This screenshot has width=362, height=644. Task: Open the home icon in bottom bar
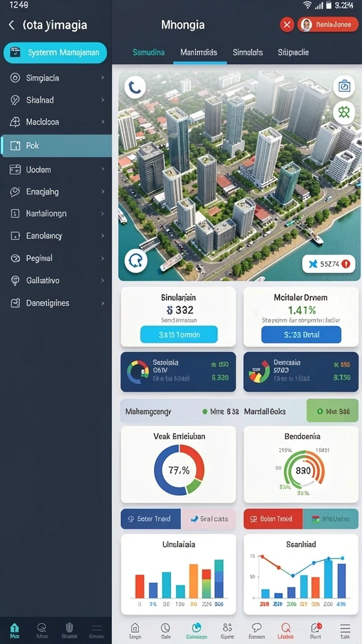click(134, 630)
